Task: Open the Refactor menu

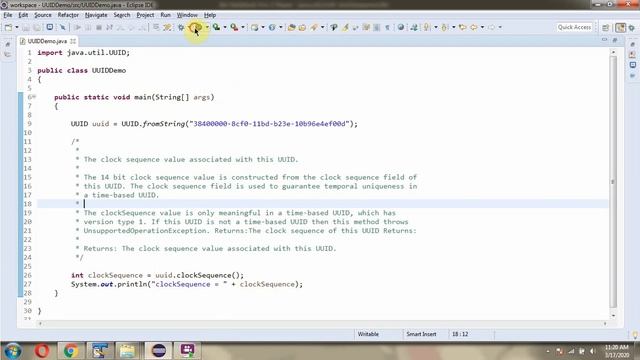Action: 68,15
